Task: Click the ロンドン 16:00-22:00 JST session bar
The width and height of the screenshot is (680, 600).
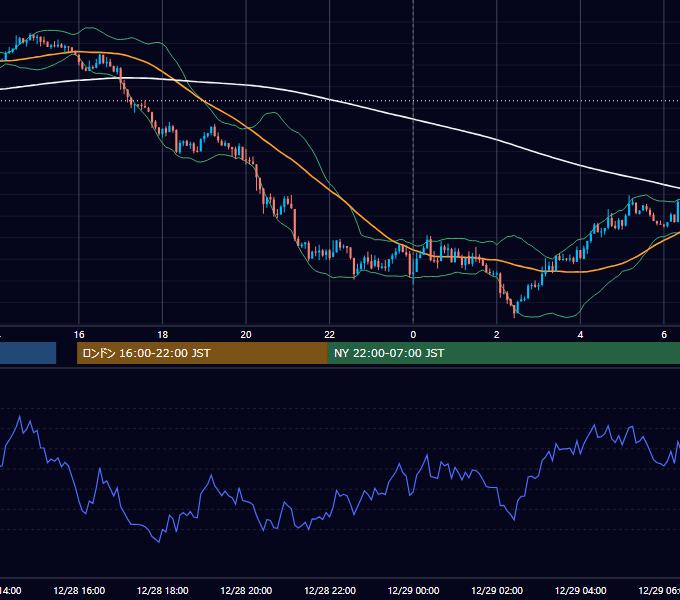Action: coord(202,353)
